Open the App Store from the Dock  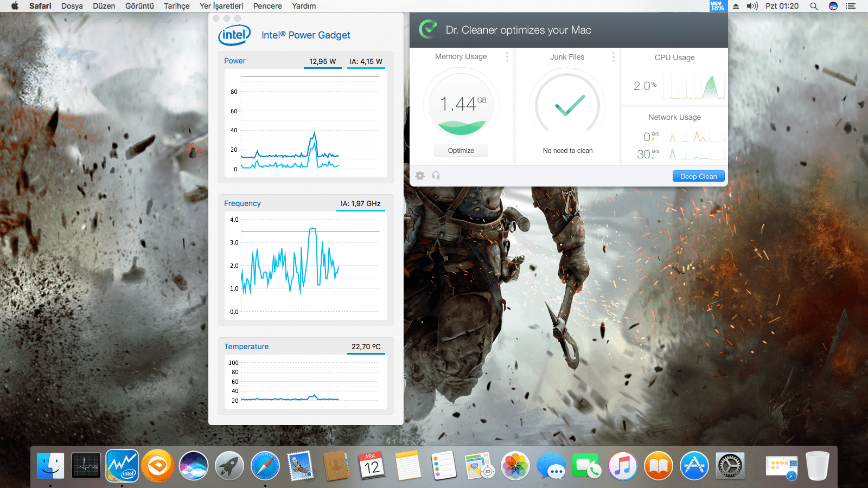pos(694,466)
